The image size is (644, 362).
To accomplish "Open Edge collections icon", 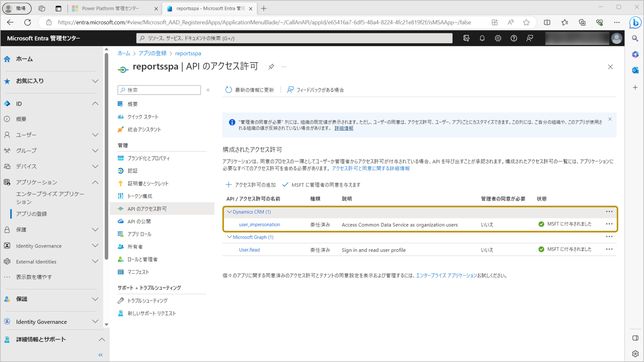I will coord(582,22).
